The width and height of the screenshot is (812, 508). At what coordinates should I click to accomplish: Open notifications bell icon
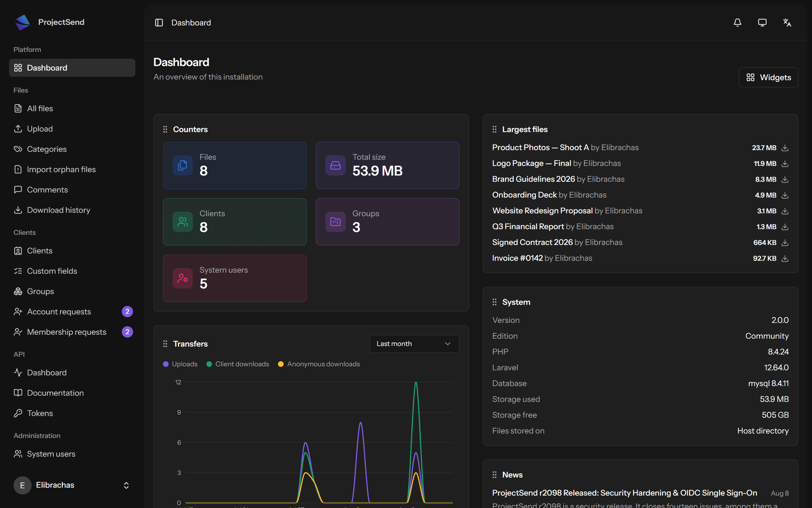click(x=737, y=23)
